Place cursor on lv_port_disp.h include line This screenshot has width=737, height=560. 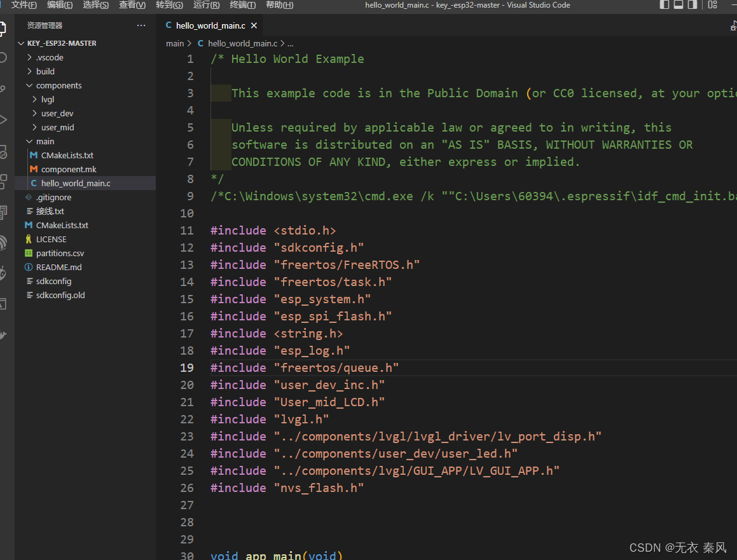[406, 437]
